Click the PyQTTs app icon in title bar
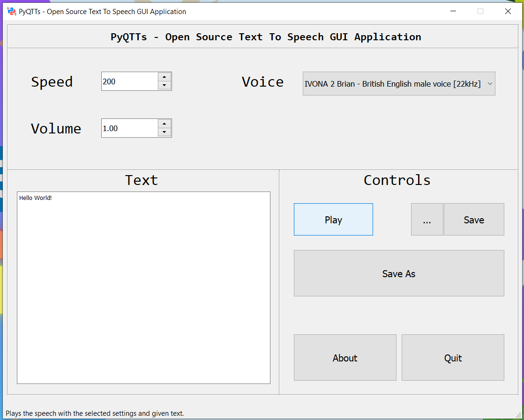The width and height of the screenshot is (524, 420). (x=12, y=11)
